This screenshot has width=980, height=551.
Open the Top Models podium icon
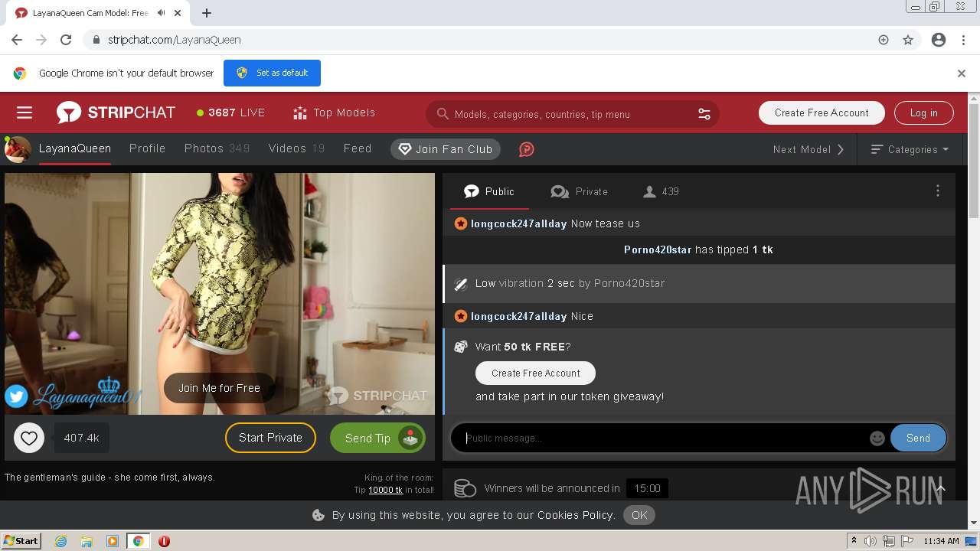click(x=300, y=112)
